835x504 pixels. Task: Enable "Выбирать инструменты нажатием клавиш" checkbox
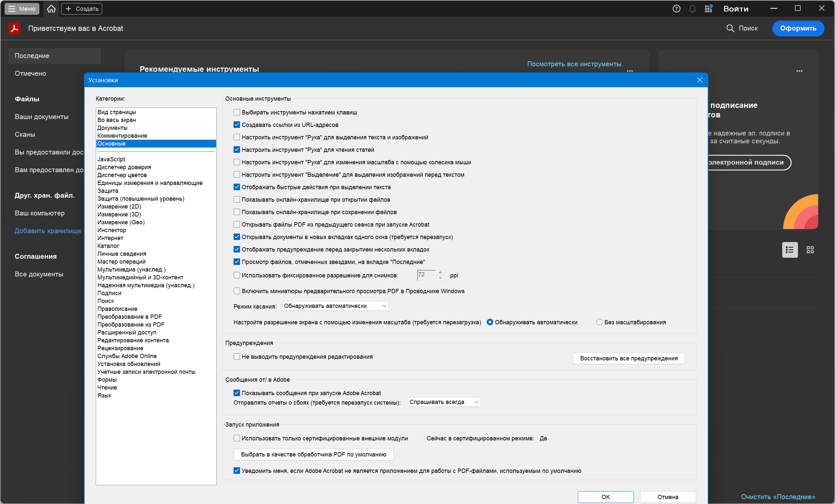(x=236, y=112)
